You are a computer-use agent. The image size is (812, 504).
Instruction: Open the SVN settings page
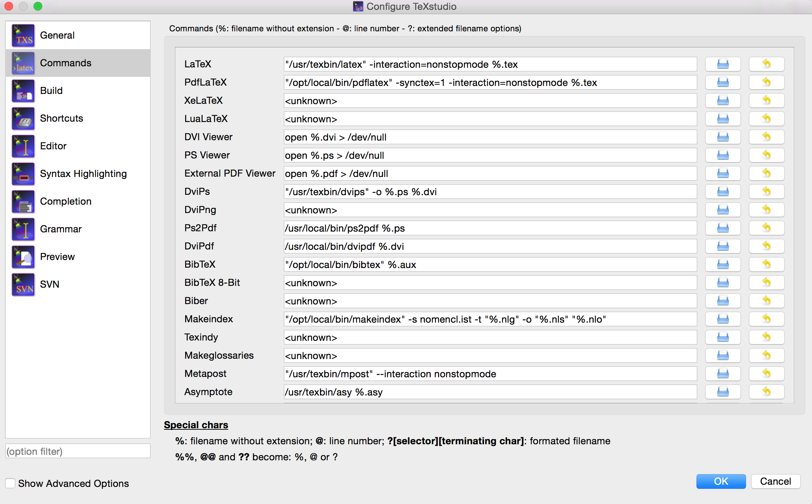click(x=78, y=284)
